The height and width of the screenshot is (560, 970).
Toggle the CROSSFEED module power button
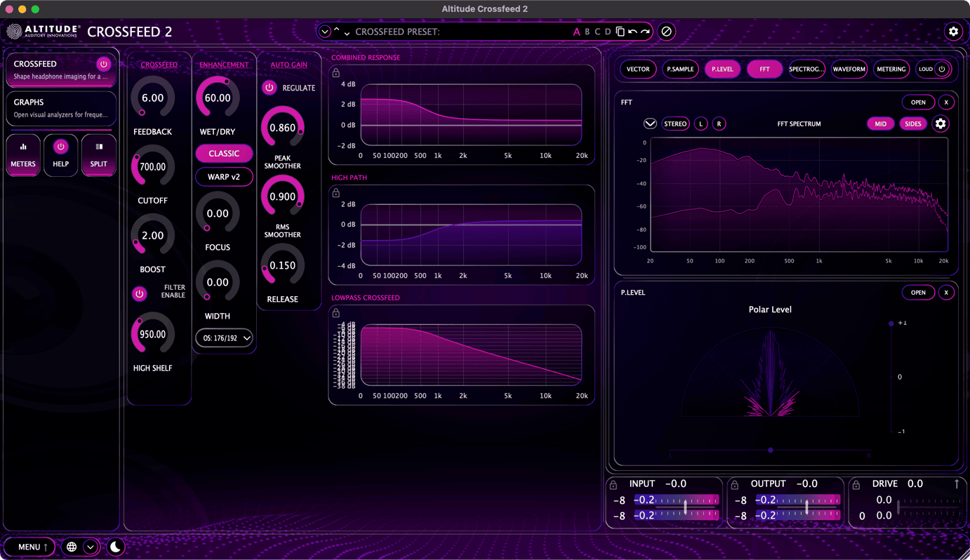pyautogui.click(x=104, y=64)
